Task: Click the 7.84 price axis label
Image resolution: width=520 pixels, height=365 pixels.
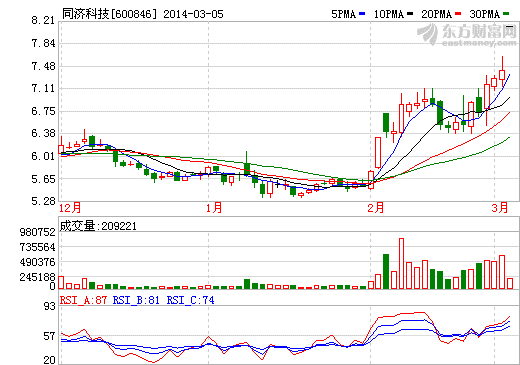Action: click(x=43, y=43)
